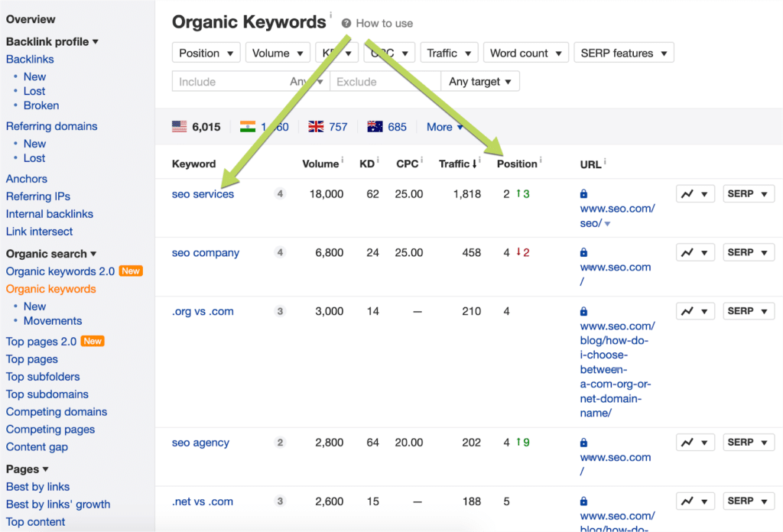Select the Australia flag icon
783x532 pixels.
click(375, 127)
